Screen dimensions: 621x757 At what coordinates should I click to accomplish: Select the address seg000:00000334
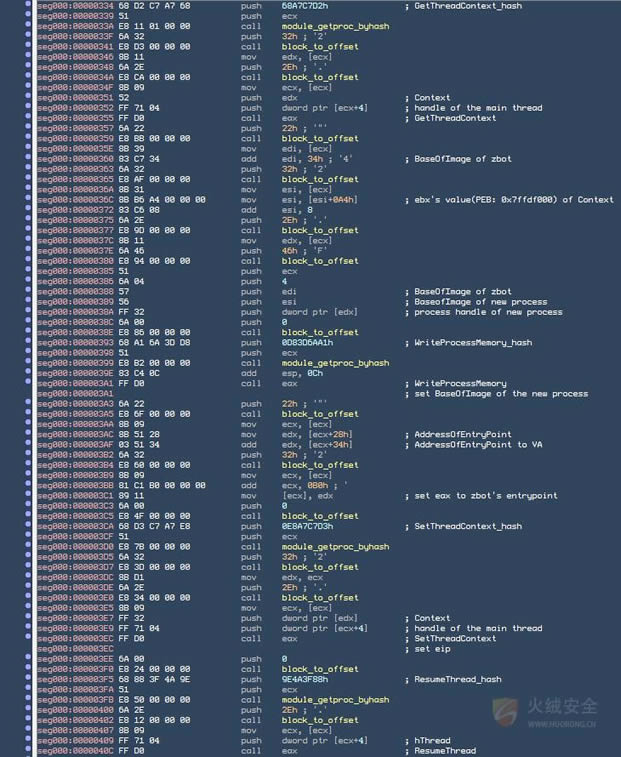coord(66,6)
